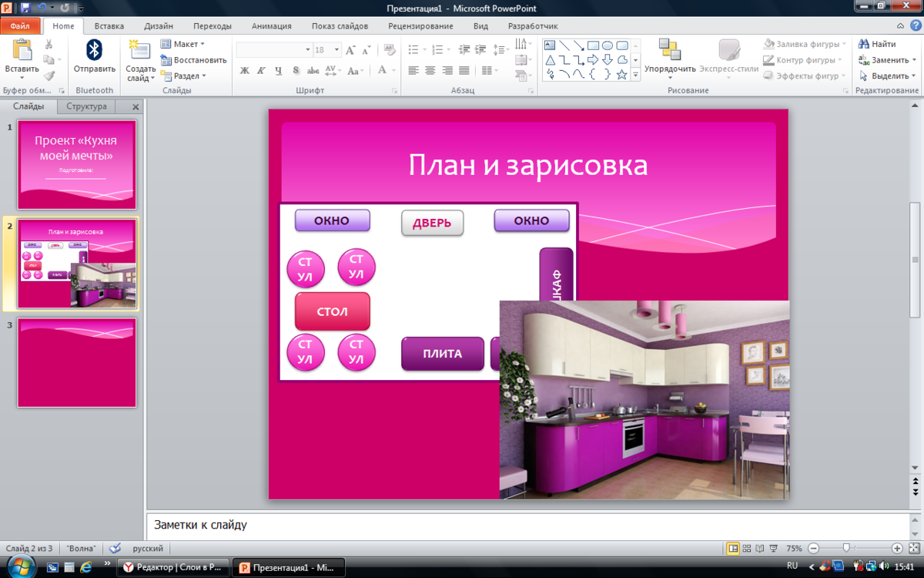
Task: Align text right in the paragraph group
Action: pyautogui.click(x=447, y=71)
